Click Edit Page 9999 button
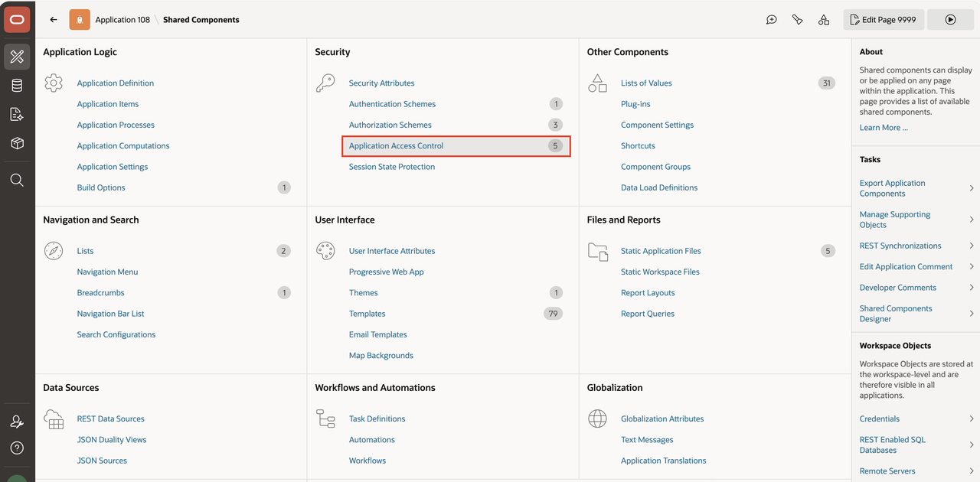The image size is (980, 482). tap(884, 20)
